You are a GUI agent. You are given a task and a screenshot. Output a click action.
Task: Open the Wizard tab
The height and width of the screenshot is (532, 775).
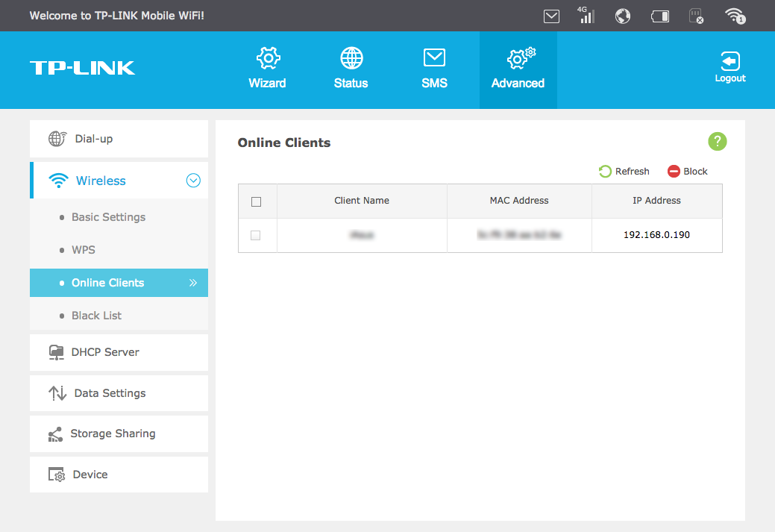pos(267,69)
